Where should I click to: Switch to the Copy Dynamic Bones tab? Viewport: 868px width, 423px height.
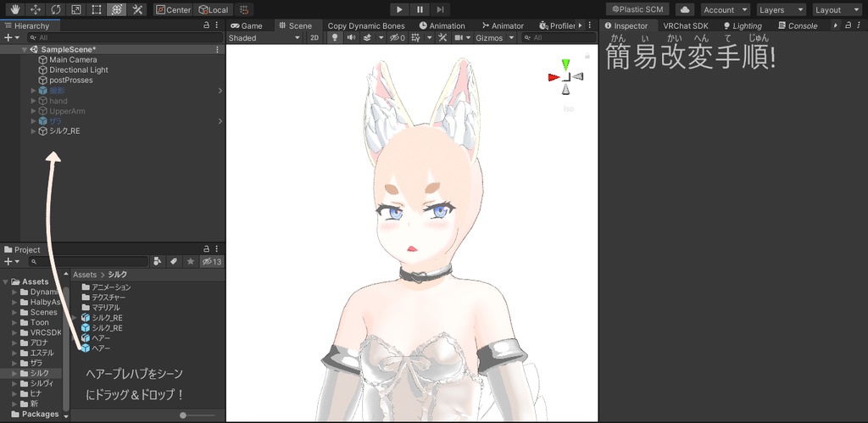pos(366,25)
